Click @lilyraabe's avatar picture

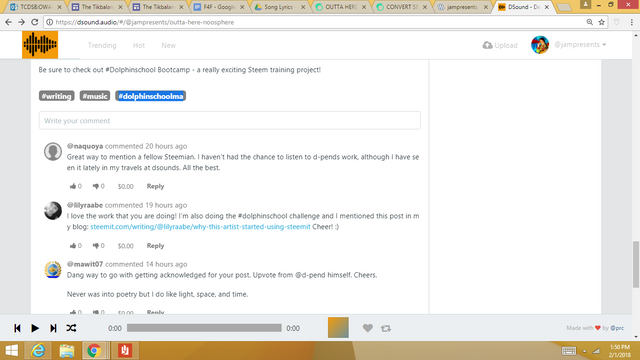pos(53,211)
